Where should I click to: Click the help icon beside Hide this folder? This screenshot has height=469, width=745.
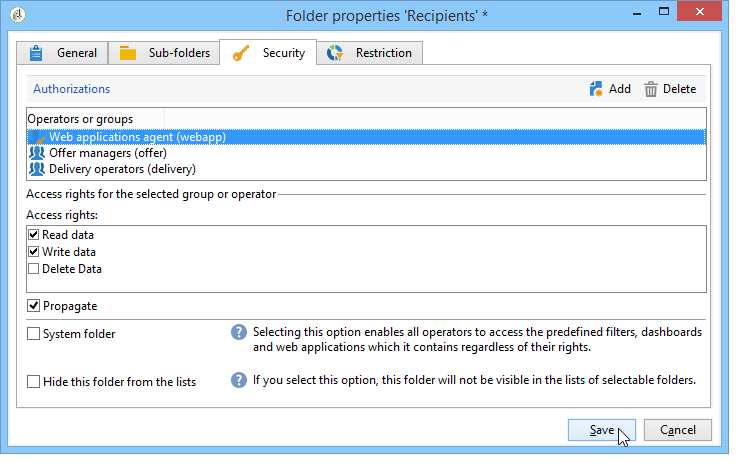239,381
